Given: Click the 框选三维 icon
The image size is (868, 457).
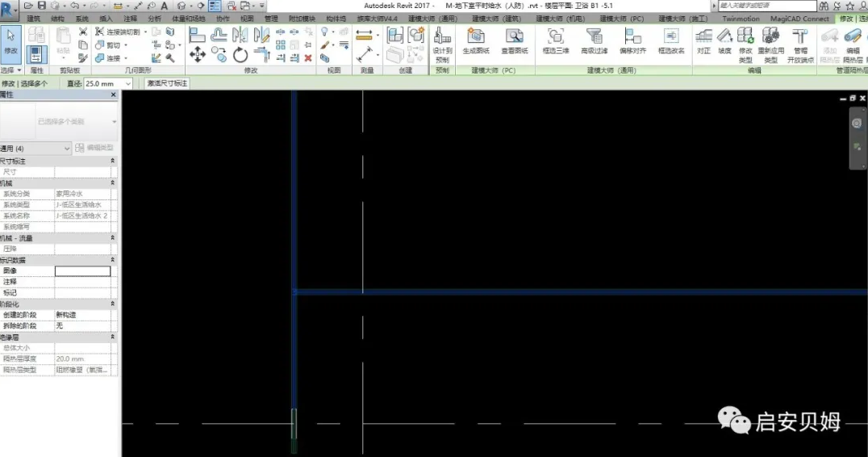Looking at the screenshot, I should 555,41.
